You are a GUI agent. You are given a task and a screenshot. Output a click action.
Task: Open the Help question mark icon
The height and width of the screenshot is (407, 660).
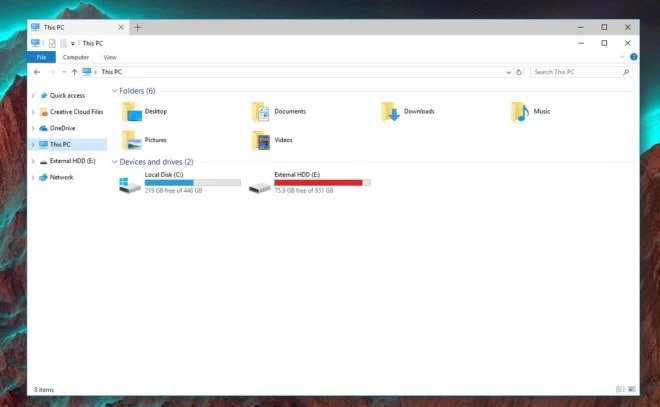[x=633, y=57]
